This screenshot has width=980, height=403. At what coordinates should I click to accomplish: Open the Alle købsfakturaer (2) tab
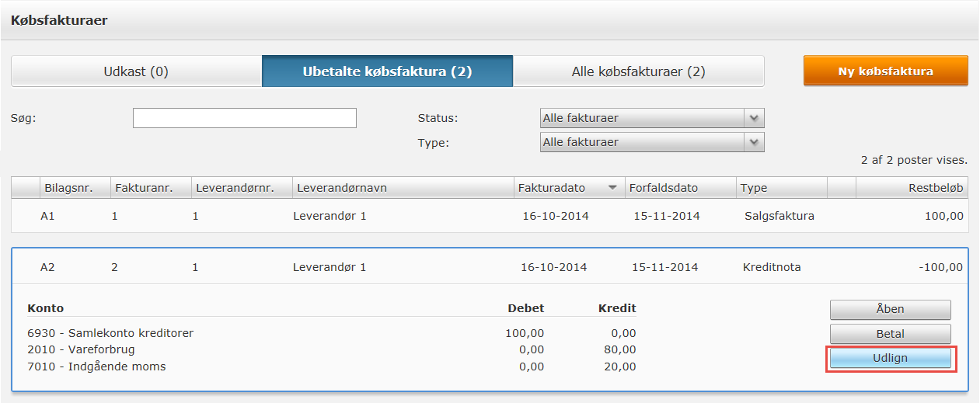tap(638, 71)
